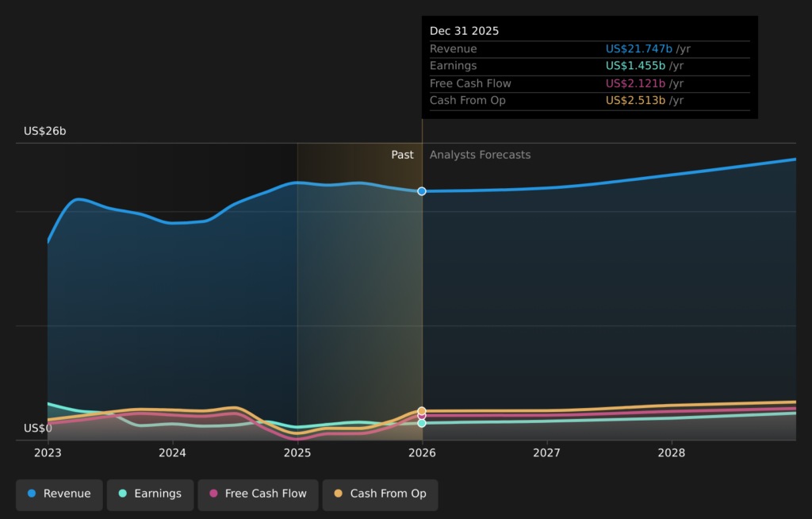Click the 2028 year label

click(x=672, y=452)
